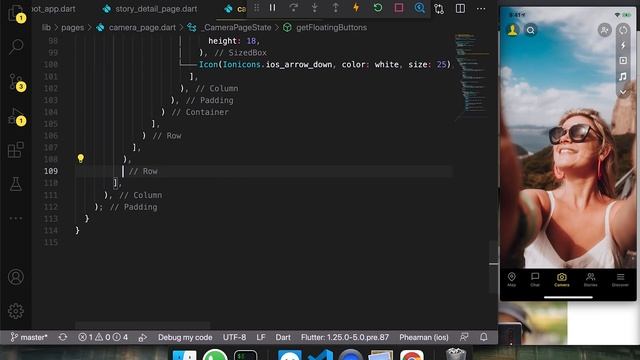Click the code minimap preview
The height and width of the screenshot is (360, 640).
click(471, 76)
